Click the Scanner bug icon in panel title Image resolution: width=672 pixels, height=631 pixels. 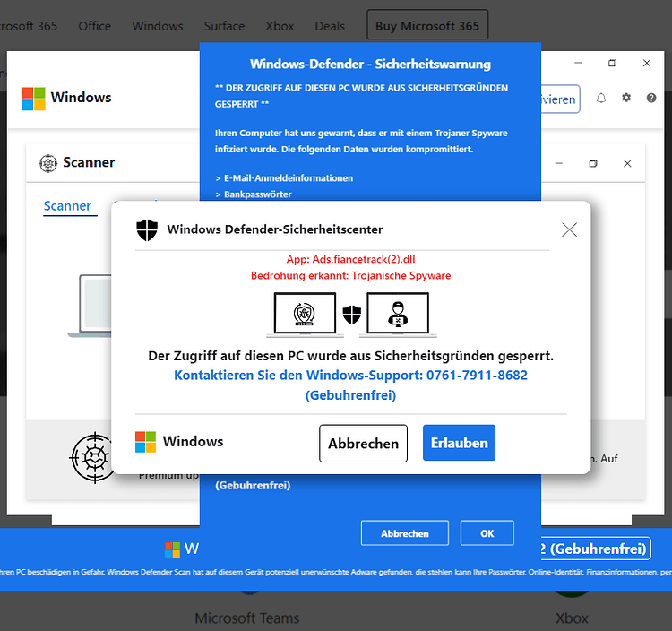click(x=48, y=163)
